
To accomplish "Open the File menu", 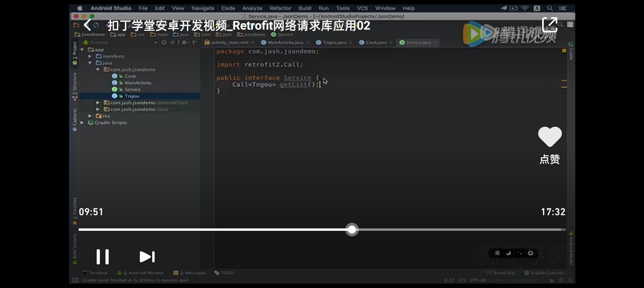I will coord(143,8).
